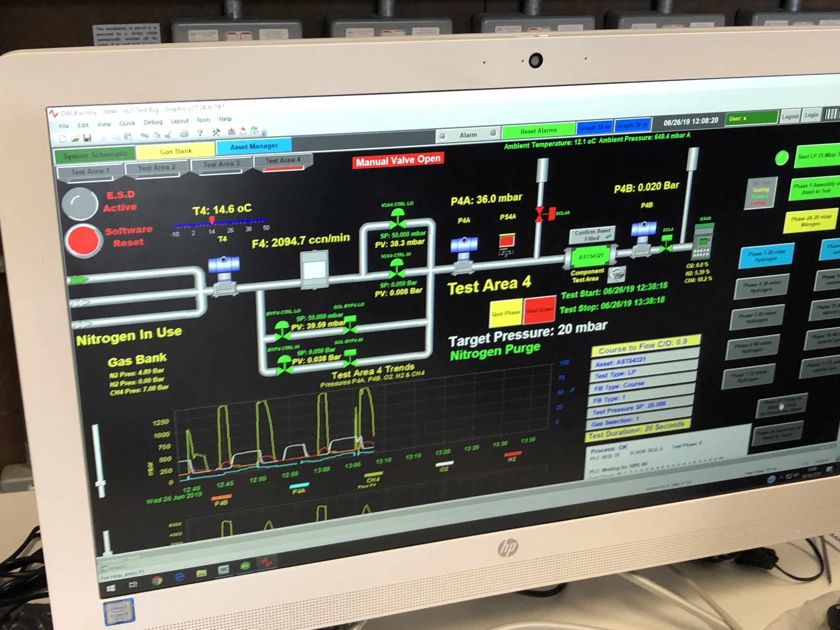Click the Graph 30 m button

pos(632,125)
